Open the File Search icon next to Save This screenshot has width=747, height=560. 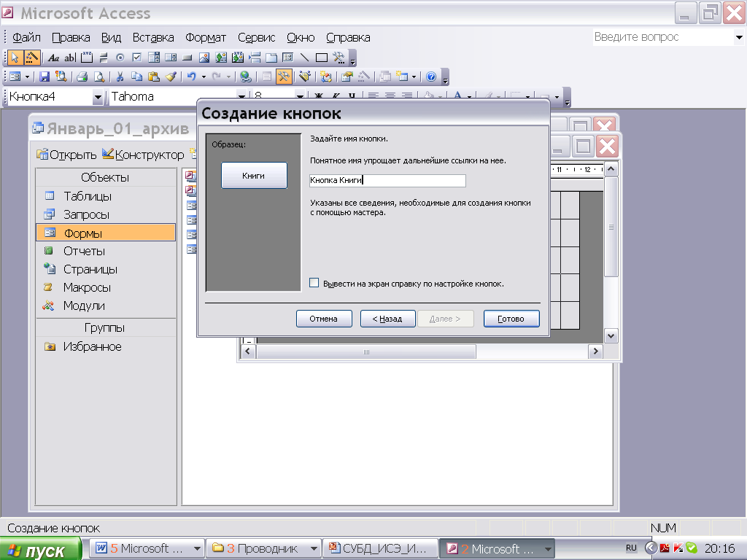click(x=61, y=77)
